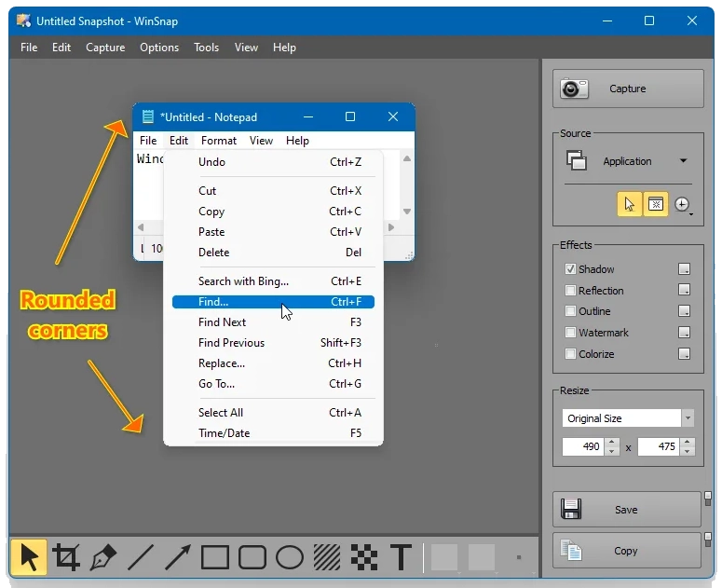Open the line width dot selector
This screenshot has width=722, height=588.
coord(519,557)
